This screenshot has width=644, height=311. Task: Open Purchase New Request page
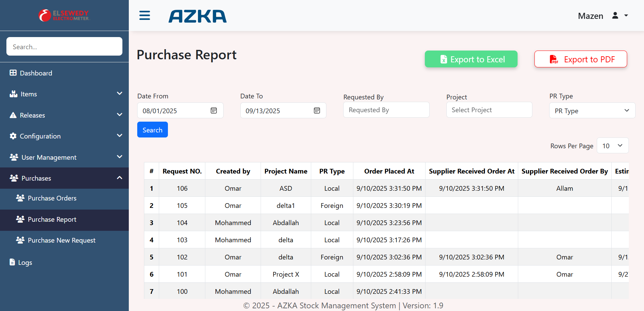click(x=61, y=240)
